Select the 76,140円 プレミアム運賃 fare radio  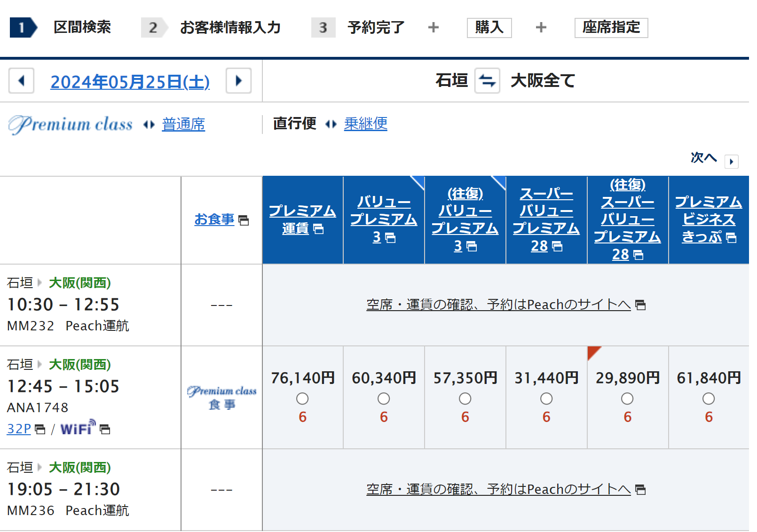(x=302, y=399)
